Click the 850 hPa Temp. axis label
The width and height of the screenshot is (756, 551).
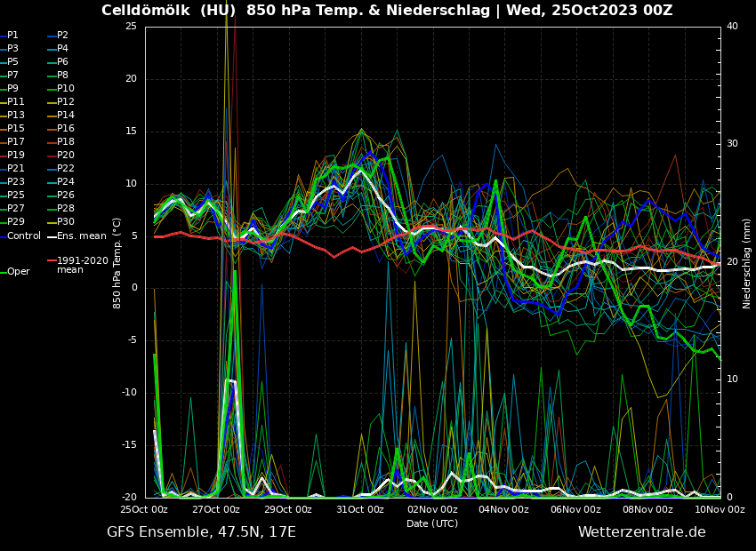pos(117,263)
